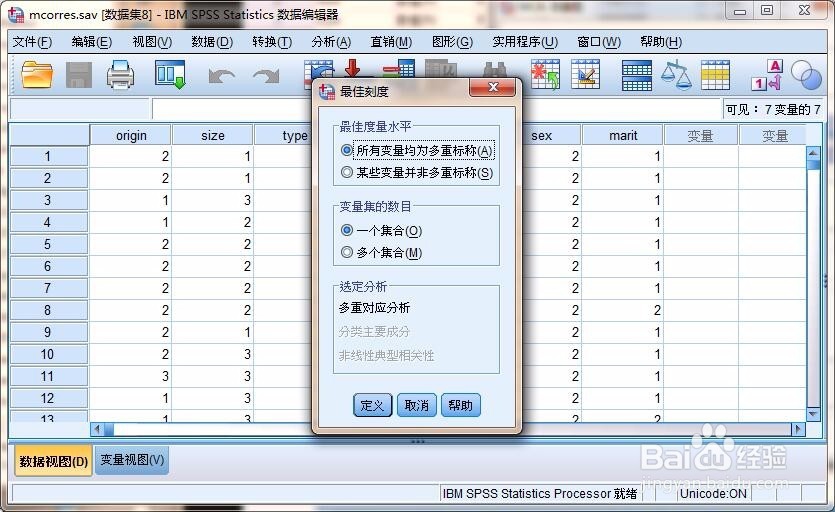
Task: Click the Variables info icon
Action: pyautogui.click(x=399, y=68)
